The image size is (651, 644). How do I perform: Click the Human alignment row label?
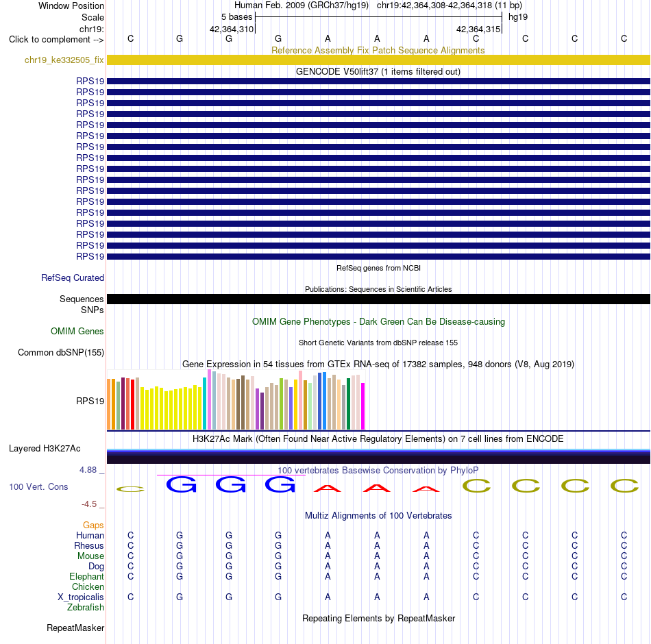[x=90, y=536]
